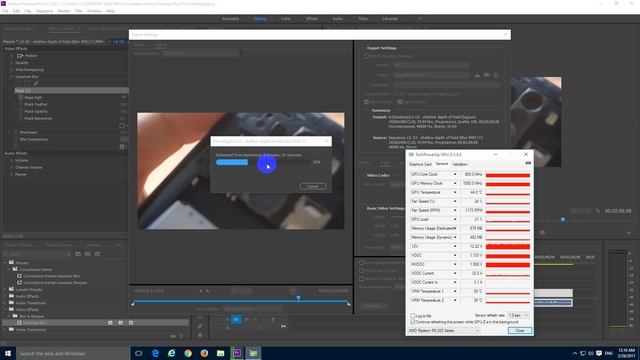The width and height of the screenshot is (640, 360).
Task: Click GPU-Z screenshot camera icon
Action: point(528,163)
